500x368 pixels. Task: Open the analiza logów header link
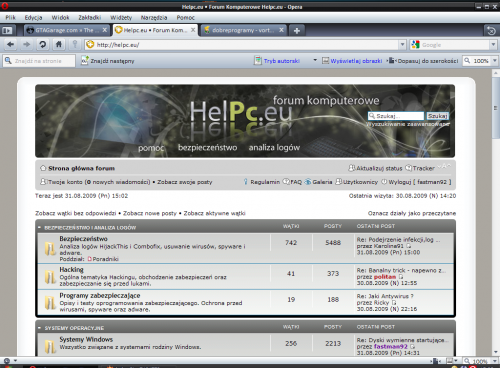point(274,147)
